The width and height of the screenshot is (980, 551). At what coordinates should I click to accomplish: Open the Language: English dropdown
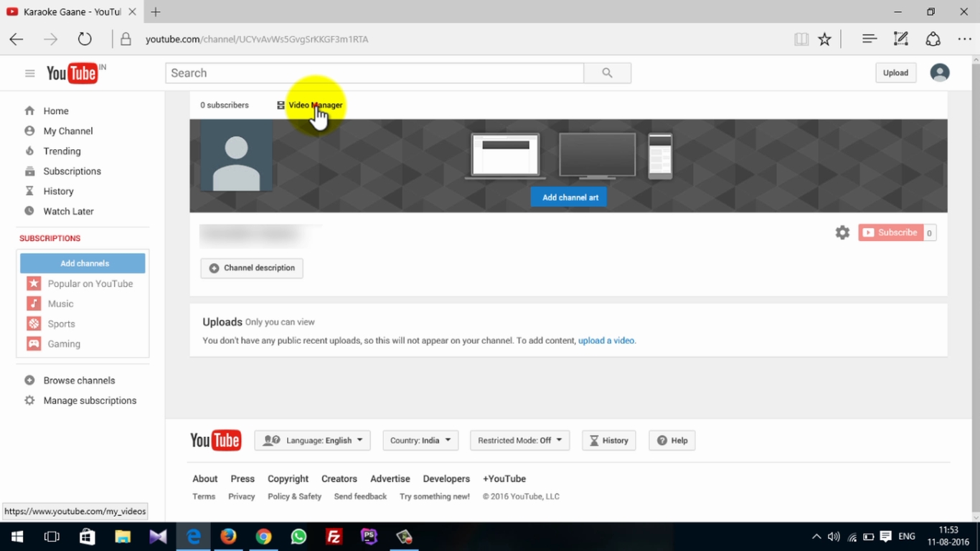tap(313, 441)
